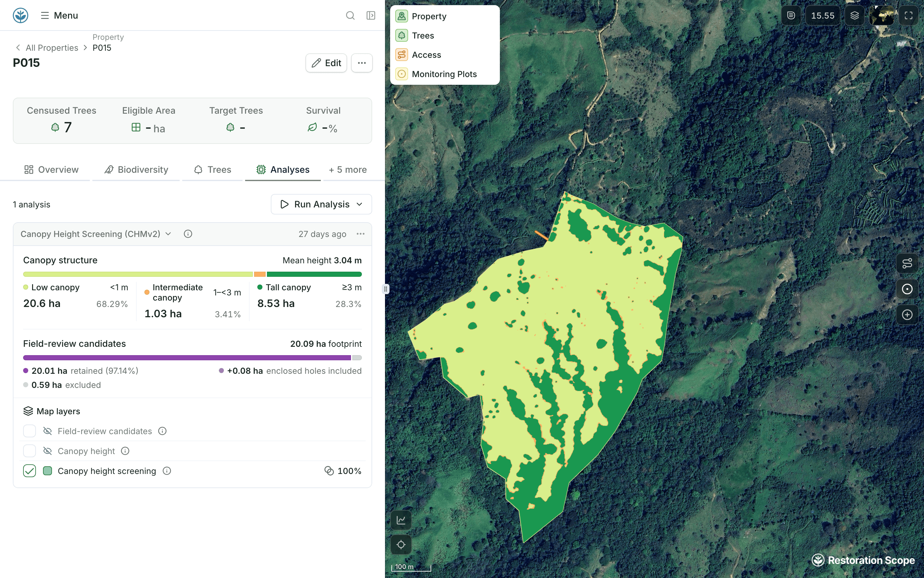The height and width of the screenshot is (578, 924).
Task: Click the Field-review candidates purple progress bar
Action: point(187,358)
